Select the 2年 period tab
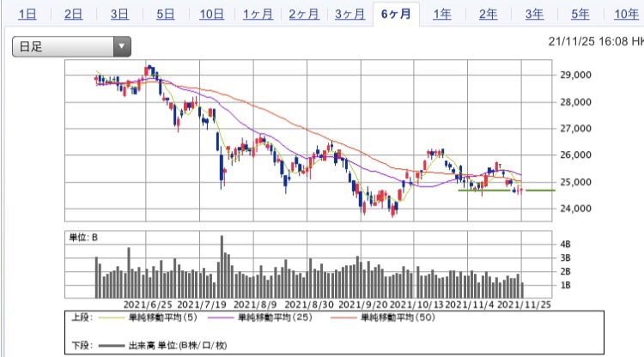 coord(488,15)
